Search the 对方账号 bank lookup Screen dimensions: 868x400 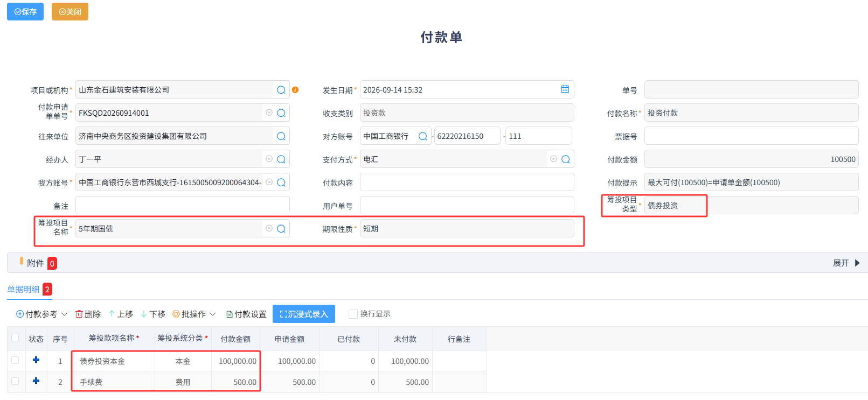423,136
